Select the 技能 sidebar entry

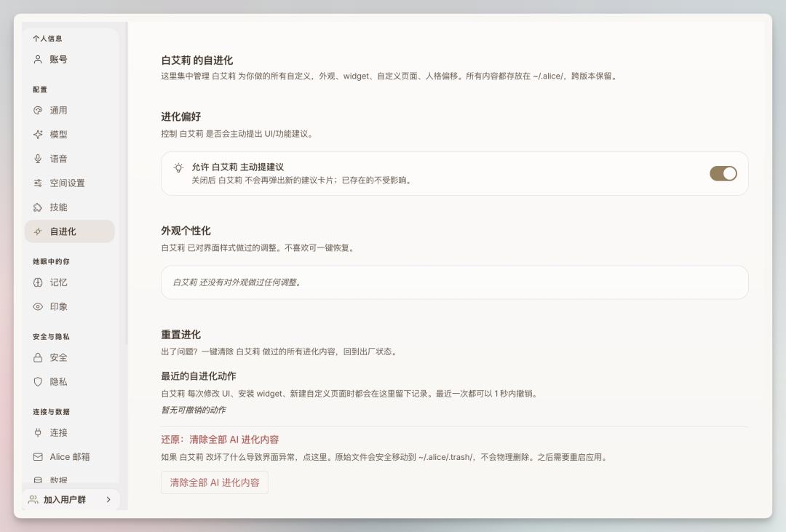[70, 207]
